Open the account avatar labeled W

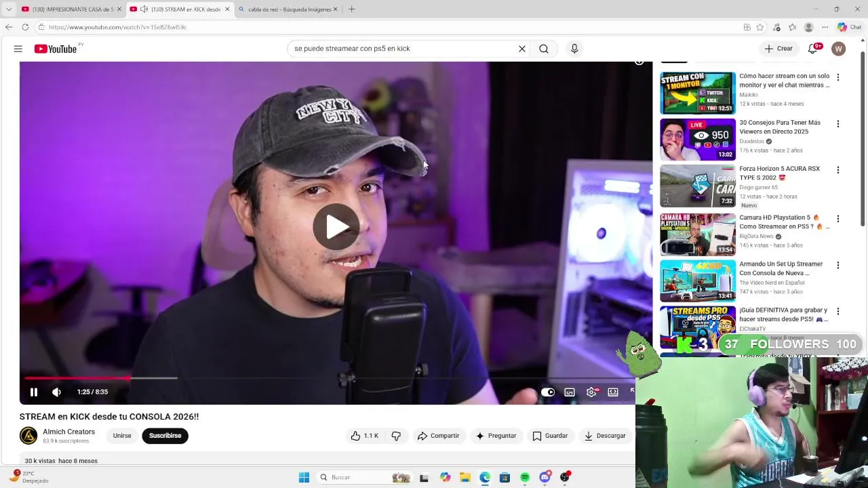tap(839, 49)
